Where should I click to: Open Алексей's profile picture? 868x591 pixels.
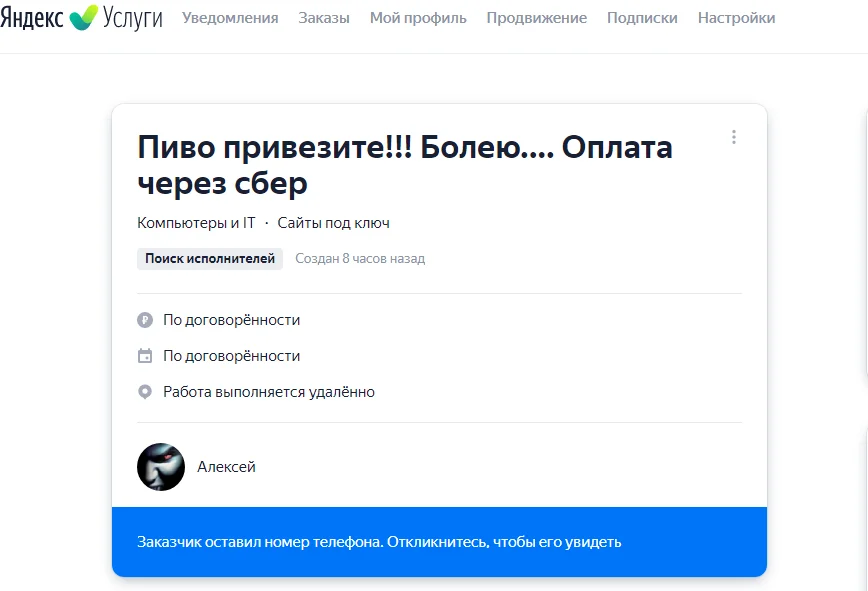point(161,467)
